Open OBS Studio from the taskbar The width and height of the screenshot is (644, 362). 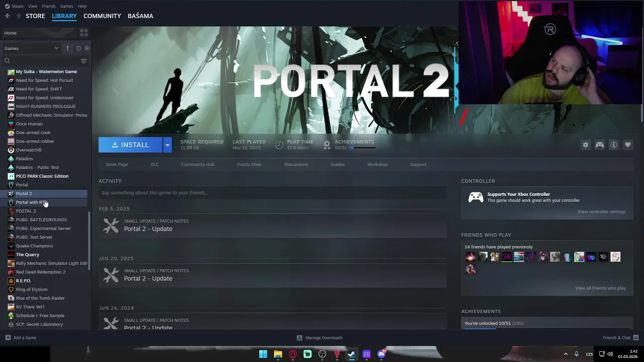[323, 354]
